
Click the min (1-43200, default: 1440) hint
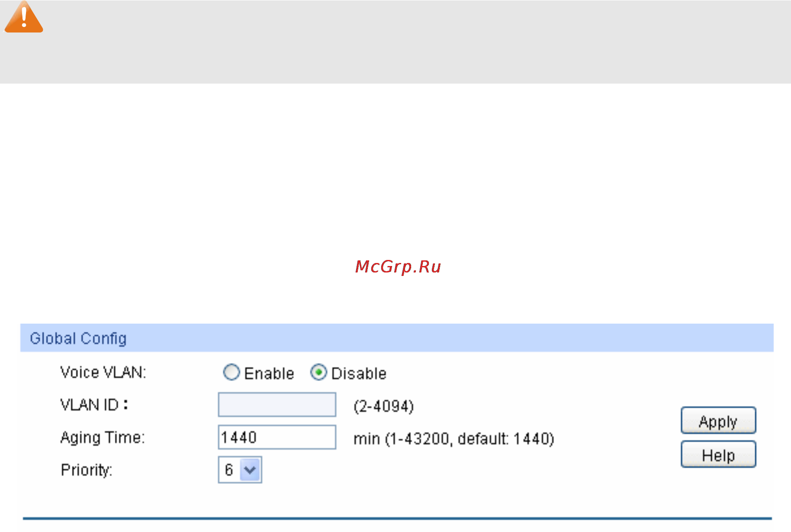pyautogui.click(x=454, y=439)
